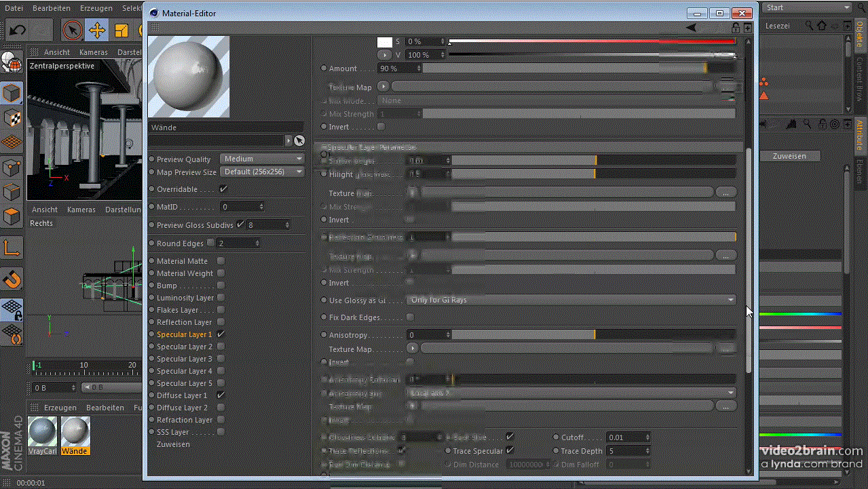The image size is (868, 489).
Task: Open the Map Preview Size dropdown
Action: (263, 172)
